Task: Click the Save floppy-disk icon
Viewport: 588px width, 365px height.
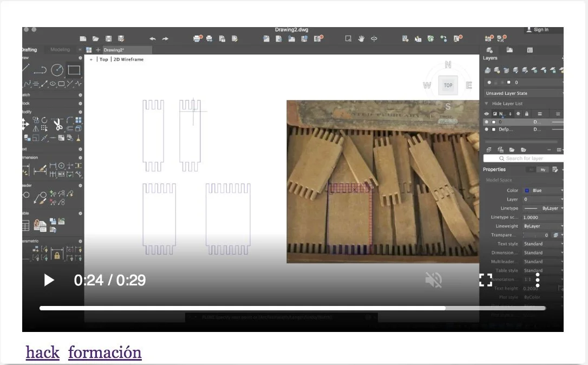Action: pos(108,38)
